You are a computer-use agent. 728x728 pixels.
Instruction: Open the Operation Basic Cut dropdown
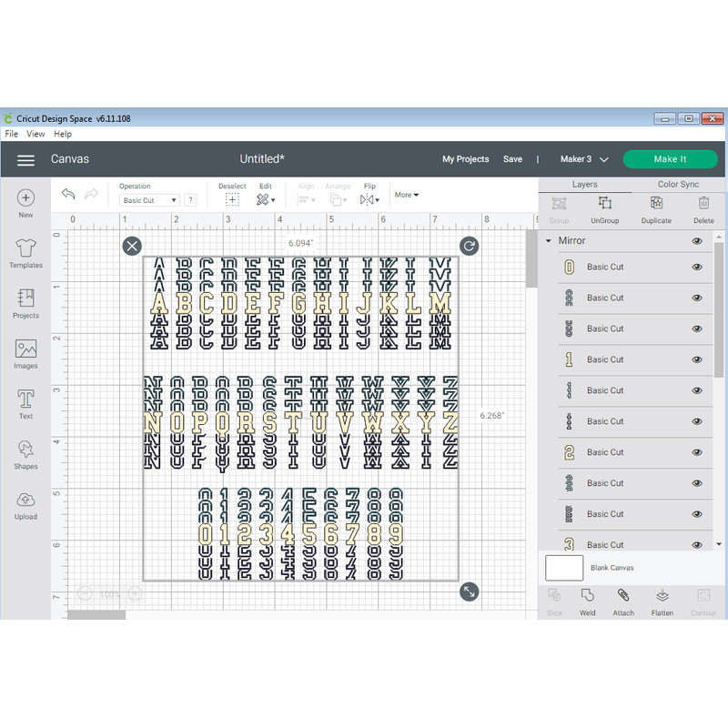[x=150, y=200]
